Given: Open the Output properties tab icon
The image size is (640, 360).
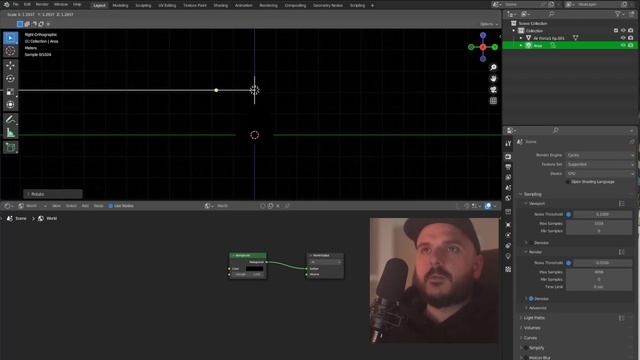Looking at the screenshot, I should pyautogui.click(x=508, y=167).
